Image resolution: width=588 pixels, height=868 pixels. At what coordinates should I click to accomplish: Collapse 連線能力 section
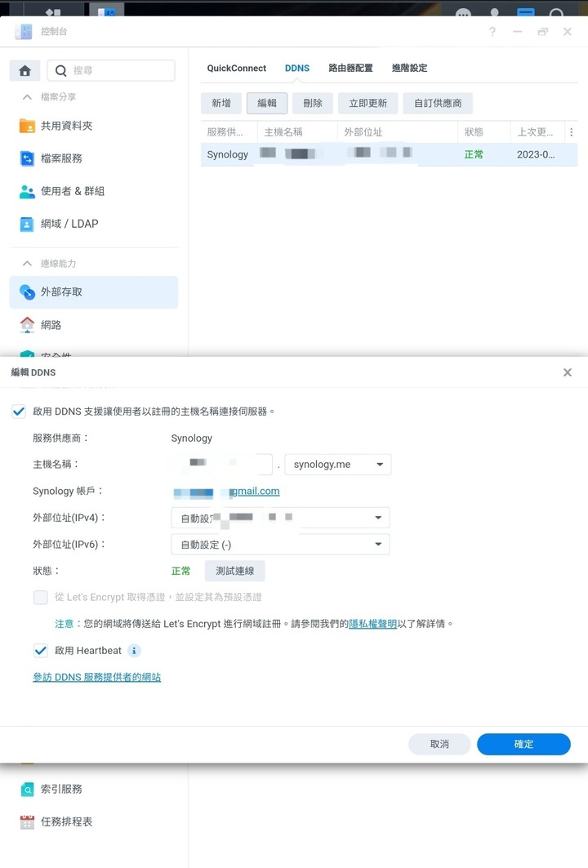27,264
